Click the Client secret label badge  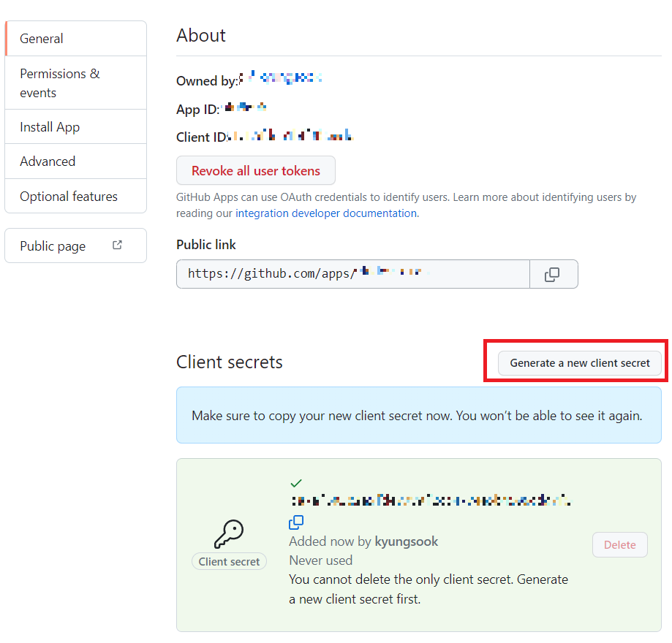pos(230,562)
